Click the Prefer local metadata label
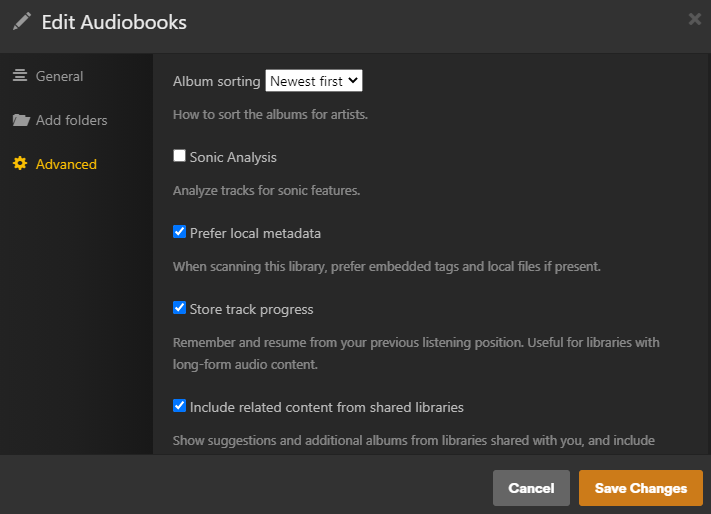The width and height of the screenshot is (711, 514). pos(255,233)
